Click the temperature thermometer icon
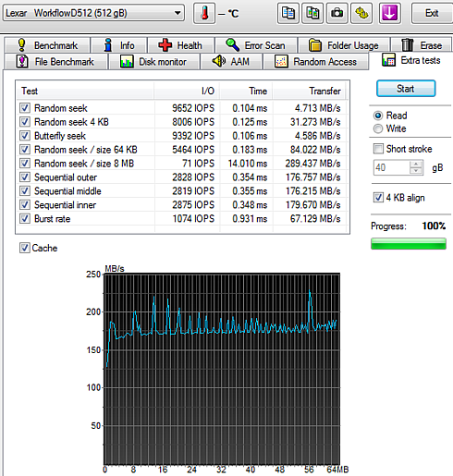The image size is (453, 476). [204, 13]
